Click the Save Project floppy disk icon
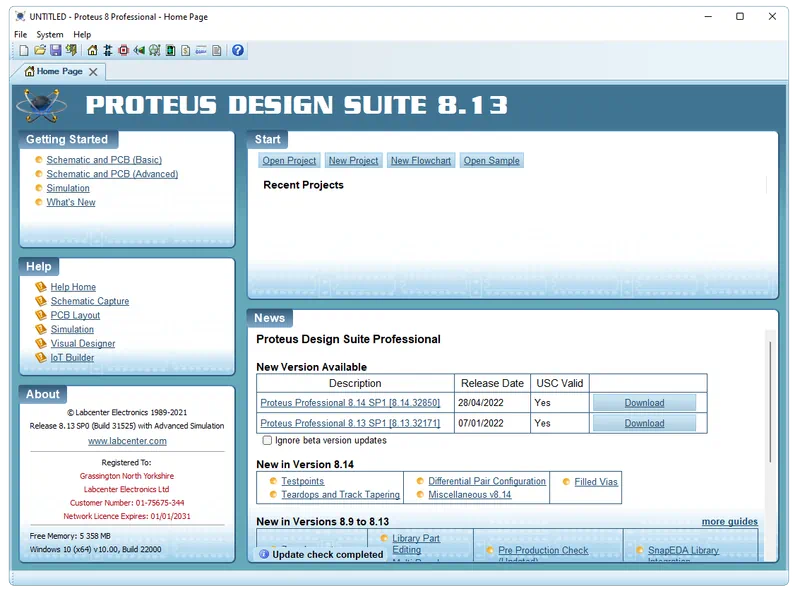The height and width of the screenshot is (591, 800). (56, 51)
